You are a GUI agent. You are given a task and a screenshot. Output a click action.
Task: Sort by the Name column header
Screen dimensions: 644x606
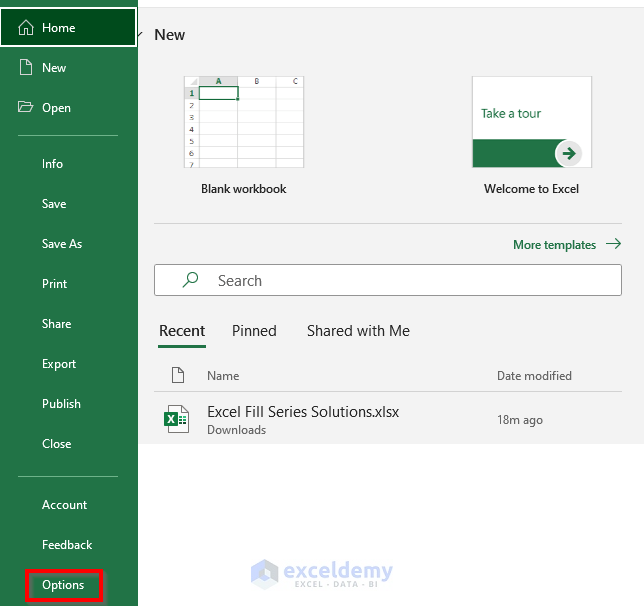pos(223,376)
